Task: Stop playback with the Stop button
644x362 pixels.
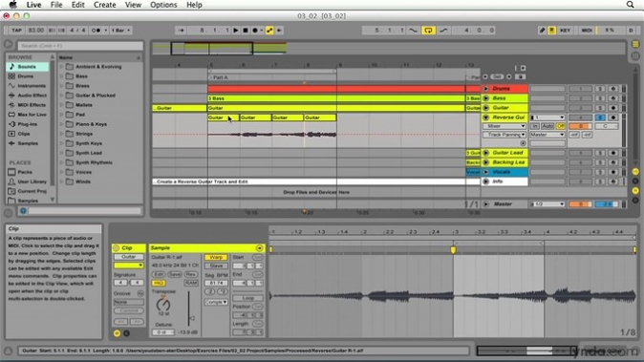Action: [x=246, y=31]
